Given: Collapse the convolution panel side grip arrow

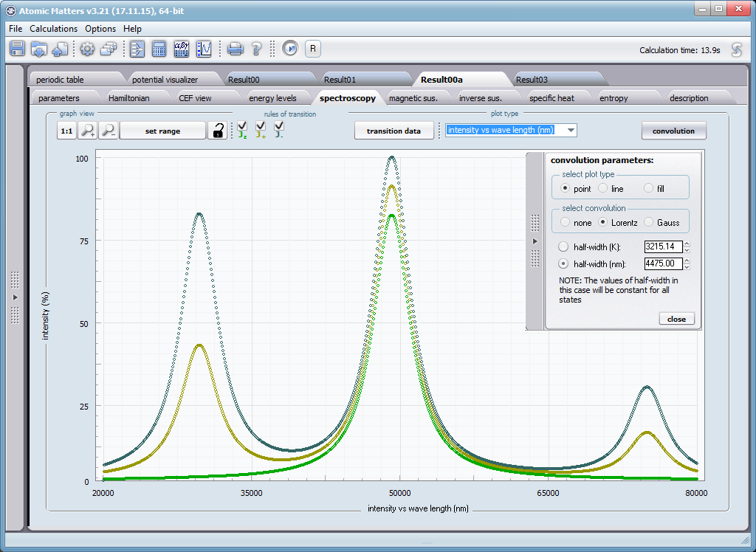Looking at the screenshot, I should coord(535,241).
